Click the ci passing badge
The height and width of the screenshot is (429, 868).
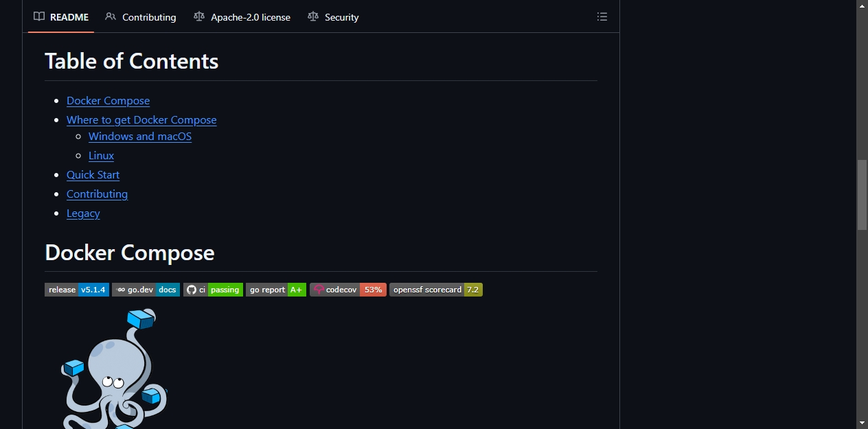[x=213, y=290]
